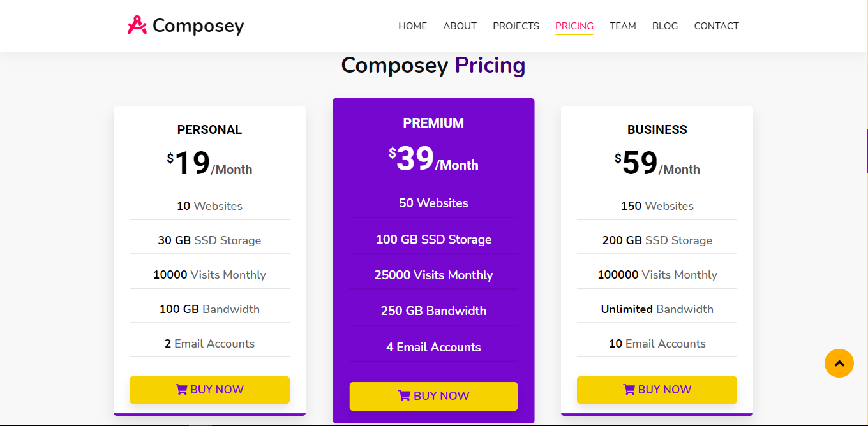Go to the Contact page

[716, 26]
